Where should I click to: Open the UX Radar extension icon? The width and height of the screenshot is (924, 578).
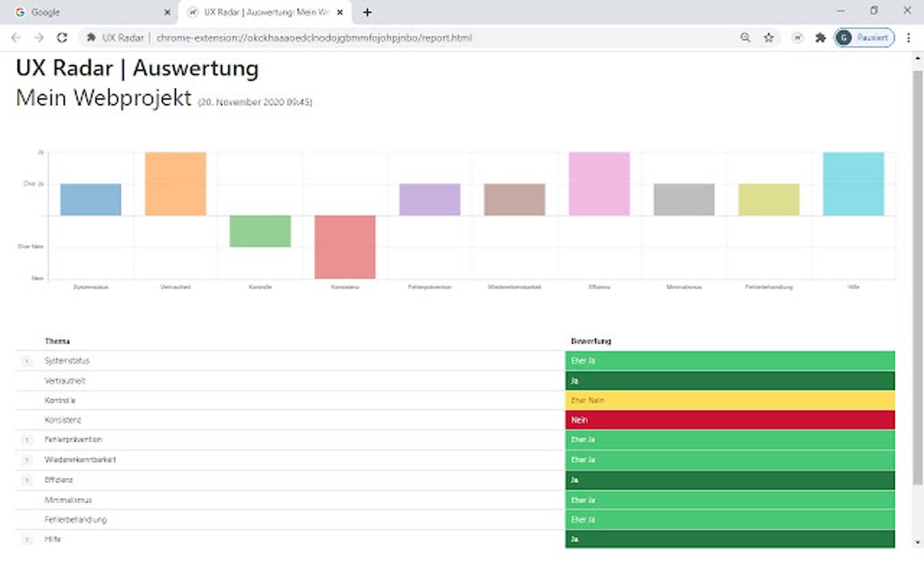[x=797, y=38]
